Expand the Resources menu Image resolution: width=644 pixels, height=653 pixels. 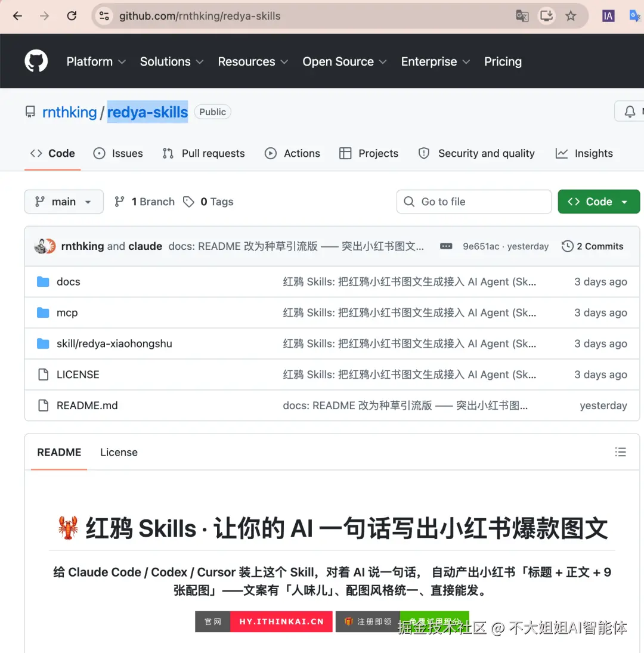[253, 61]
